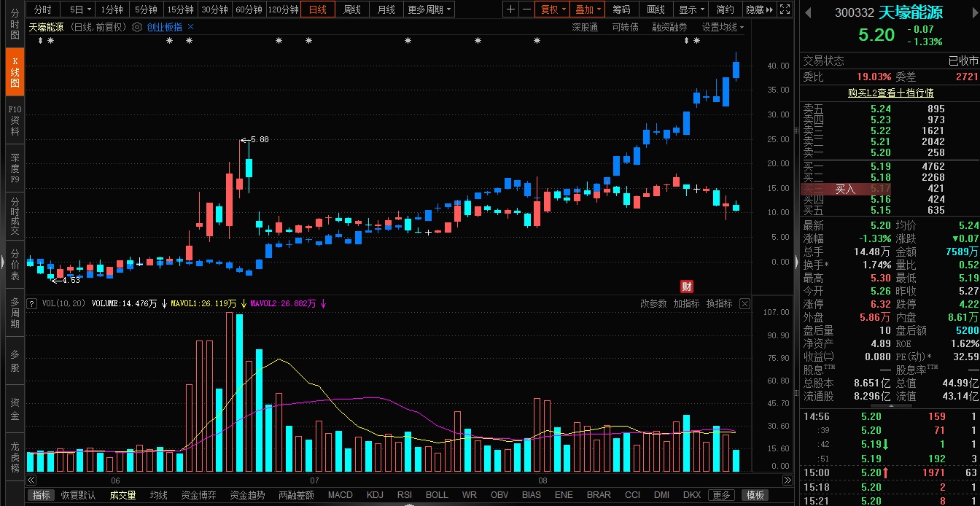980x506 pixels.
Task: Click 加指标 to add indicator
Action: [686, 303]
